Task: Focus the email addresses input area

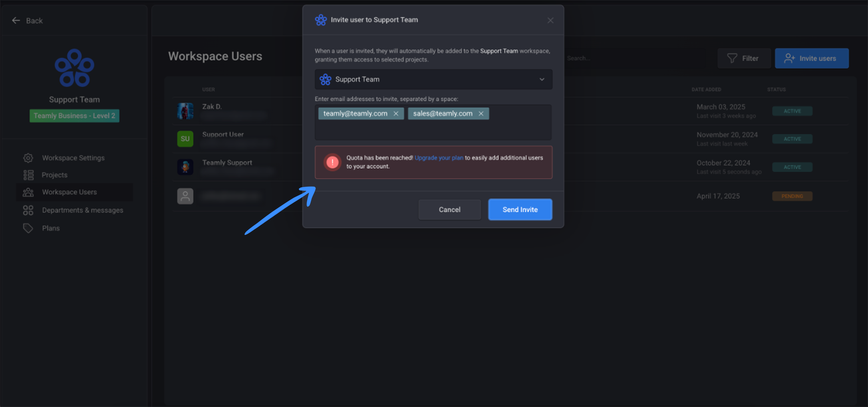Action: 433,122
